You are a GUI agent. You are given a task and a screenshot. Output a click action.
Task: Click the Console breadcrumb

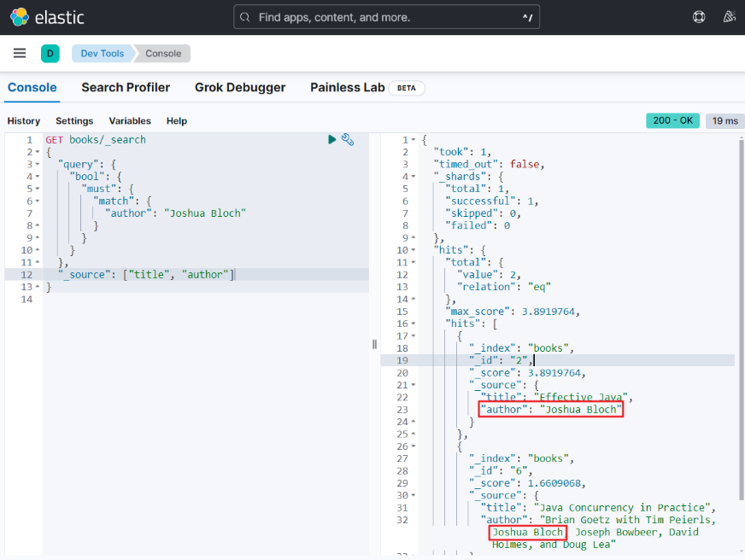pos(163,54)
